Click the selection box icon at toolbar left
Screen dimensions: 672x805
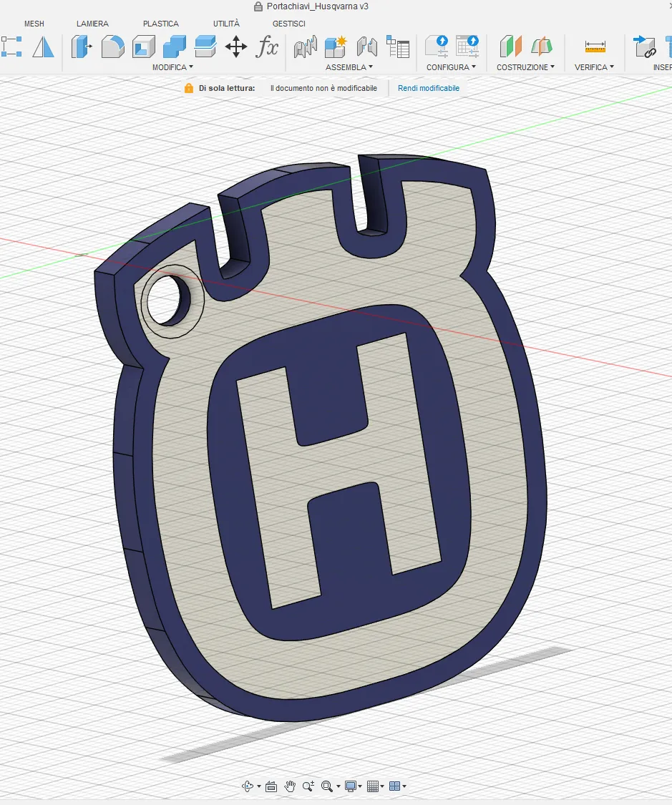11,47
